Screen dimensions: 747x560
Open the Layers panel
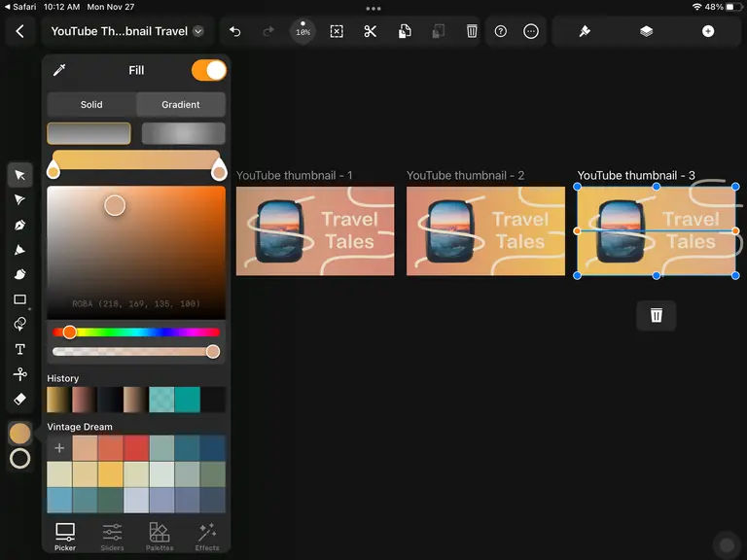click(646, 31)
